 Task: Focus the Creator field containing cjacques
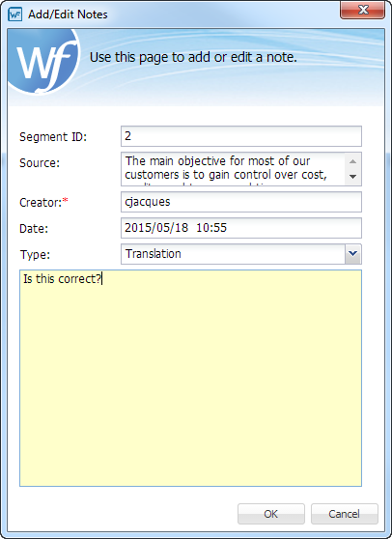click(x=241, y=202)
